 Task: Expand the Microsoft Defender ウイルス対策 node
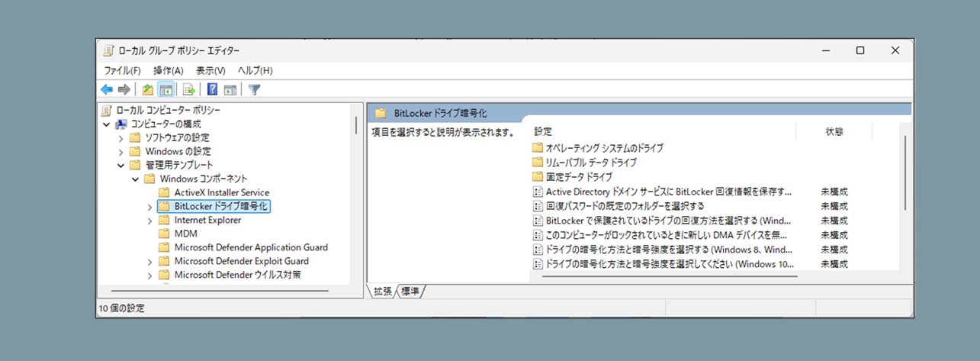tap(149, 275)
